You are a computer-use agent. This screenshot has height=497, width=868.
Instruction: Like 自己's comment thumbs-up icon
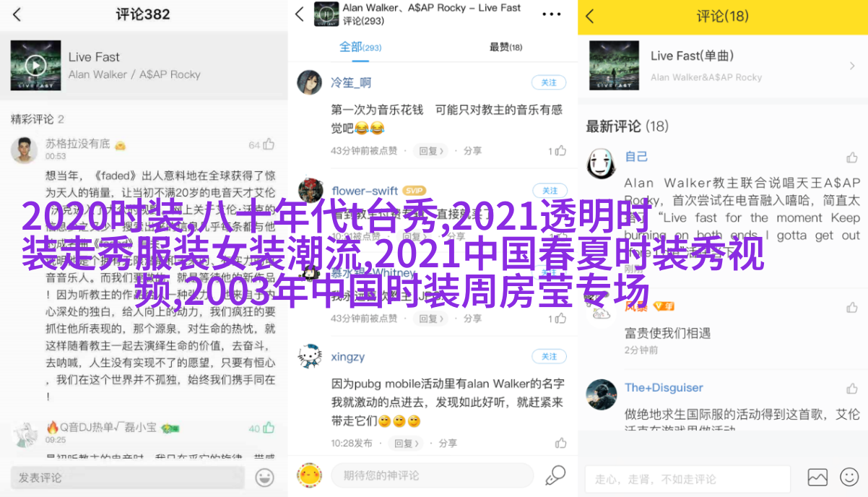[852, 157]
